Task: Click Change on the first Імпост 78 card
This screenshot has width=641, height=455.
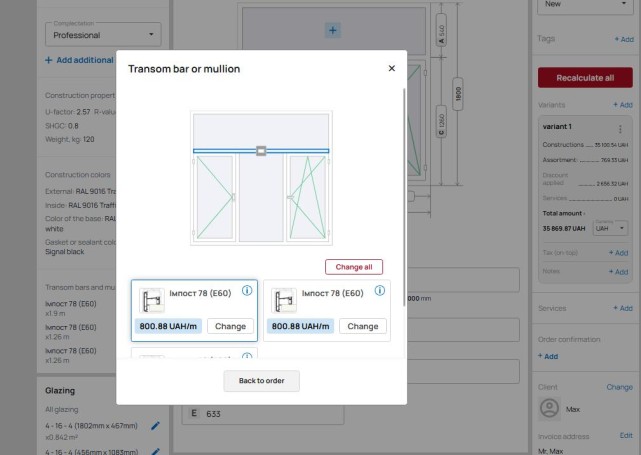Action: pyautogui.click(x=231, y=326)
